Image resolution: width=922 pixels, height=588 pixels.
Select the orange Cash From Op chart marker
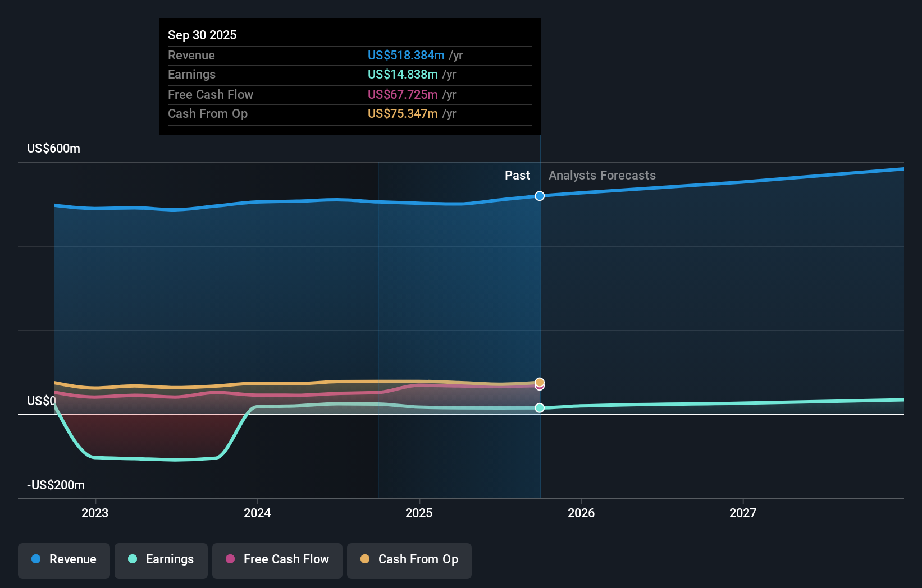point(539,381)
